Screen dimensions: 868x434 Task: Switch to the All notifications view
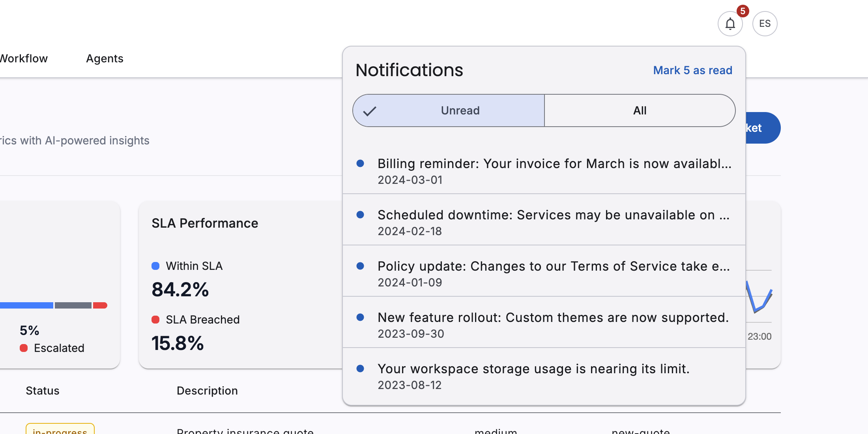(640, 110)
